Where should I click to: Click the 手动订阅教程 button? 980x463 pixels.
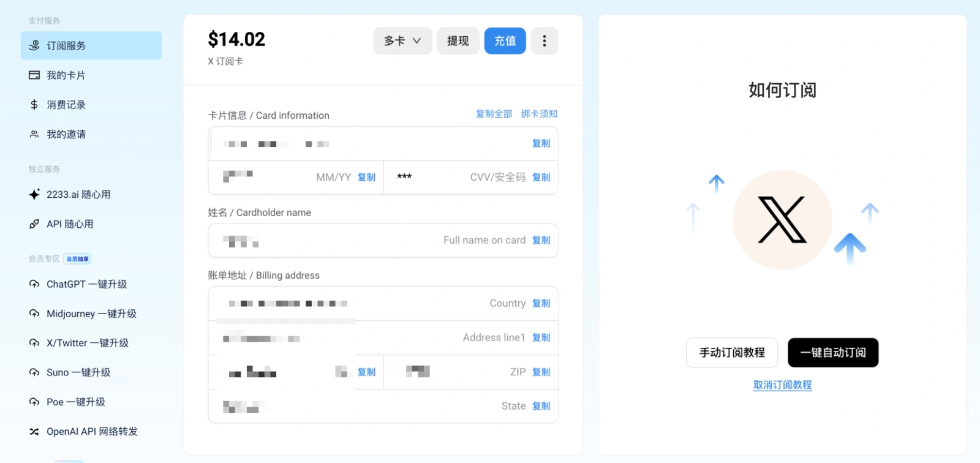(732, 353)
